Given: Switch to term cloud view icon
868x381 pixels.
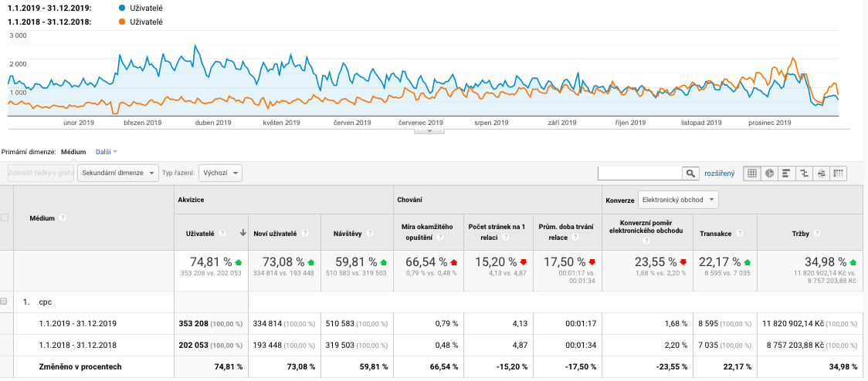Looking at the screenshot, I should [x=822, y=173].
